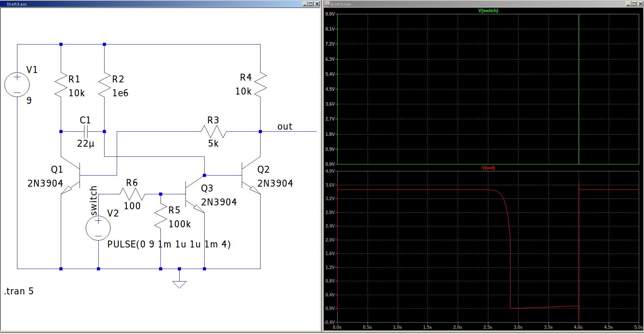Image resolution: width=644 pixels, height=334 pixels.
Task: Click the C1 value 22µ
Action: point(86,144)
